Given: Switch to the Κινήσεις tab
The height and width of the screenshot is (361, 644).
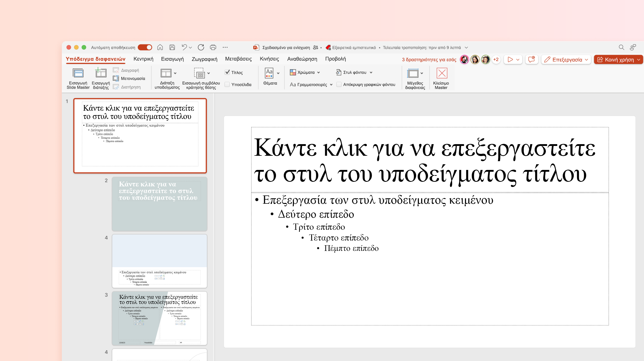Looking at the screenshot, I should click(x=269, y=59).
